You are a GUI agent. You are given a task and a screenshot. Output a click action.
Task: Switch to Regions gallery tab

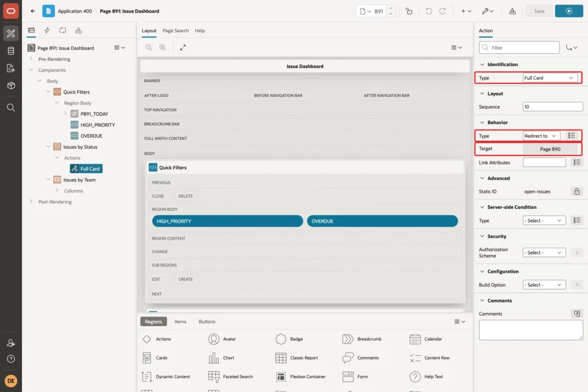153,321
